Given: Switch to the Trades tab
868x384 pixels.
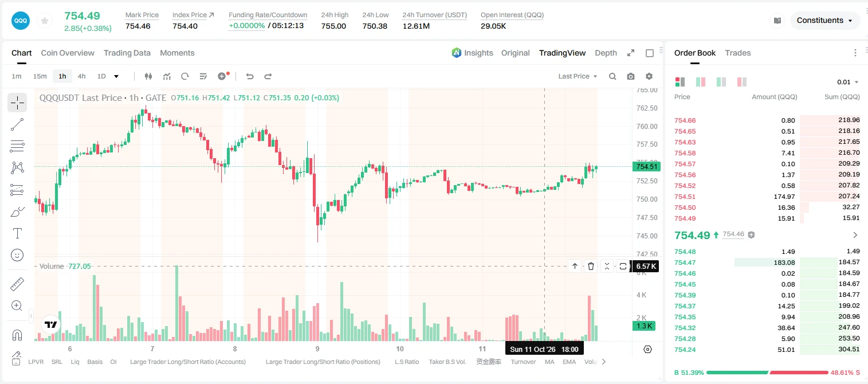Looking at the screenshot, I should [x=737, y=53].
